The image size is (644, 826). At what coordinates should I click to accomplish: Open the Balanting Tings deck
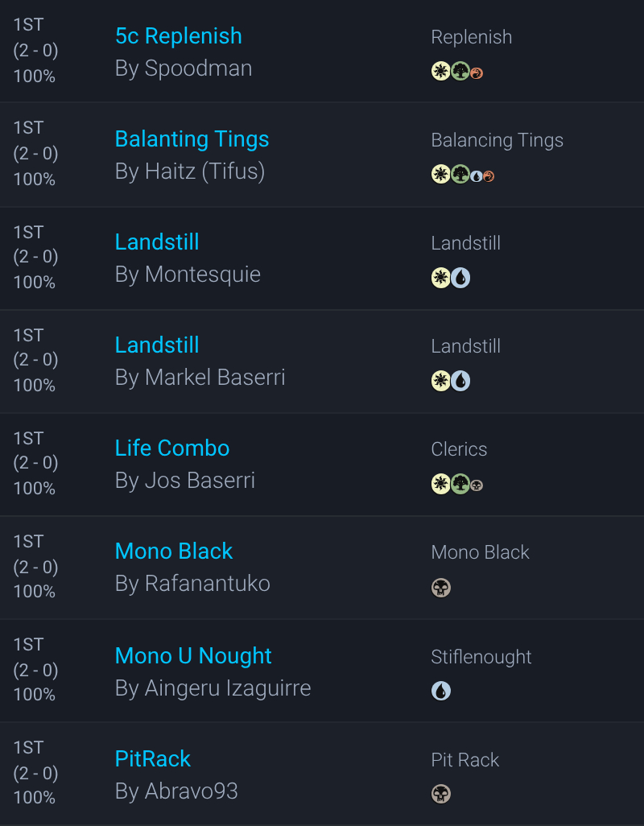point(192,139)
